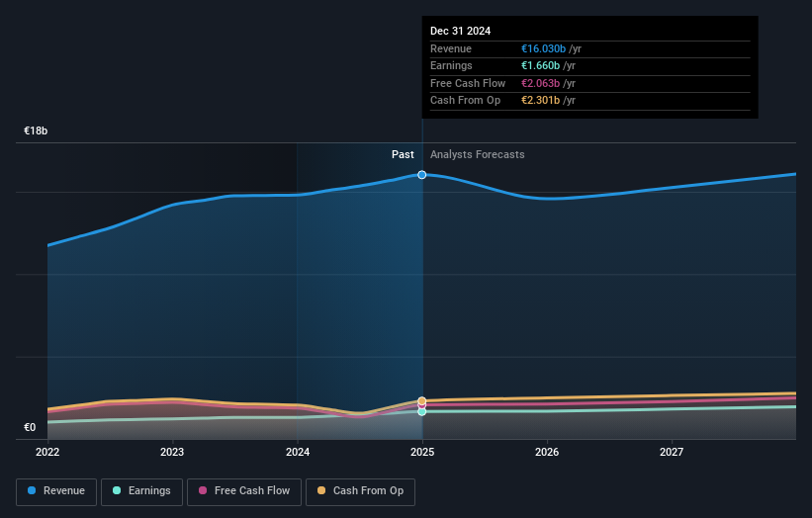Viewport: 812px width, 518px height.
Task: Click the tooltip Earnings row label
Action: 451,65
